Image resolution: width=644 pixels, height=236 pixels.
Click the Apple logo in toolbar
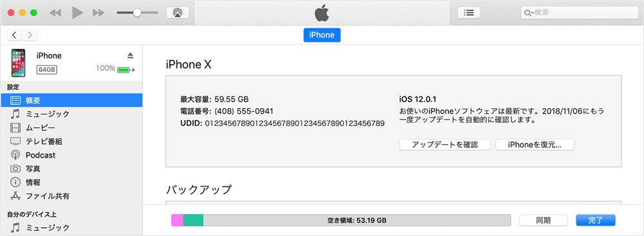[x=322, y=13]
